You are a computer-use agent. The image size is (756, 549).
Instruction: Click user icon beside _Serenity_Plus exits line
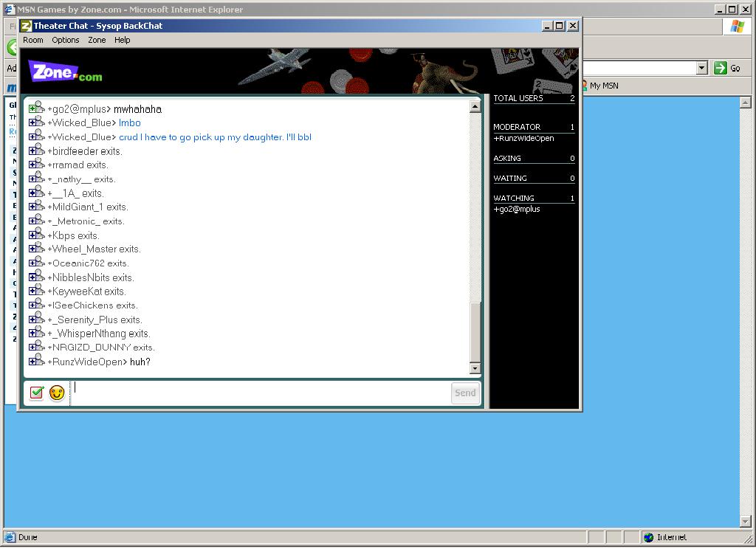[37, 318]
